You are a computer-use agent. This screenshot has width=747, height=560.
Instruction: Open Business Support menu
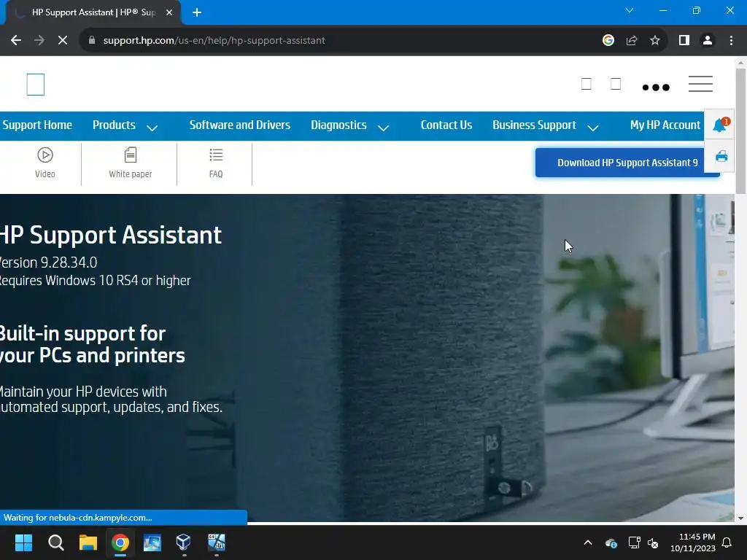534,125
